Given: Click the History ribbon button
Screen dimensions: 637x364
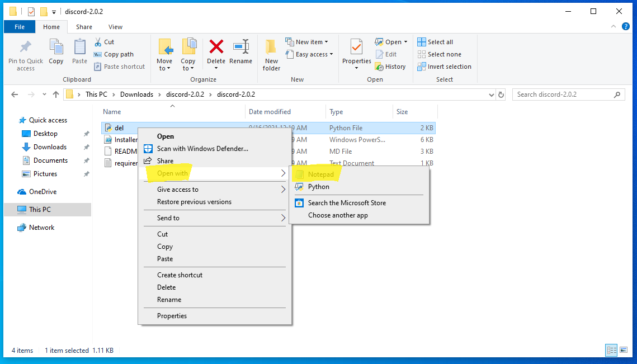Looking at the screenshot, I should click(391, 67).
